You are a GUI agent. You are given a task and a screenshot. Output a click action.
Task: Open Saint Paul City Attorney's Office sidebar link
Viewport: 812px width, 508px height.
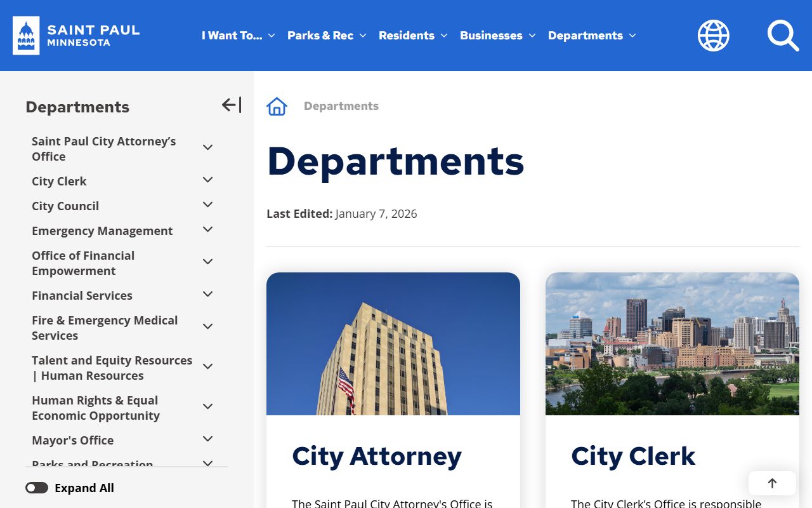[104, 149]
